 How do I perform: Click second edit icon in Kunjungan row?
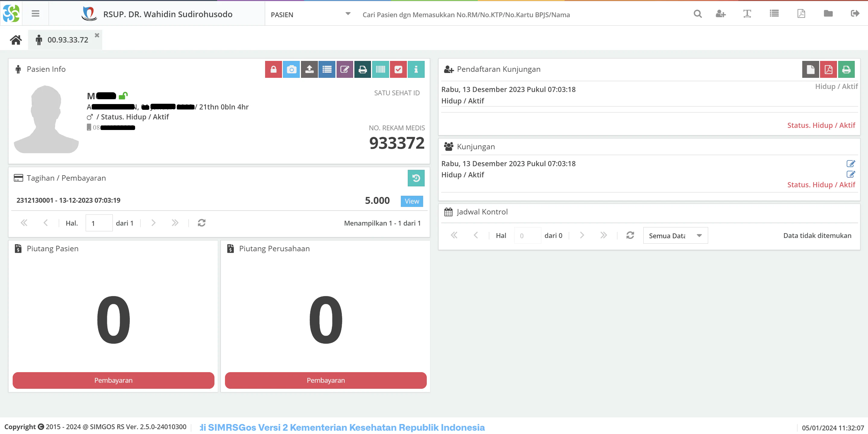(851, 174)
